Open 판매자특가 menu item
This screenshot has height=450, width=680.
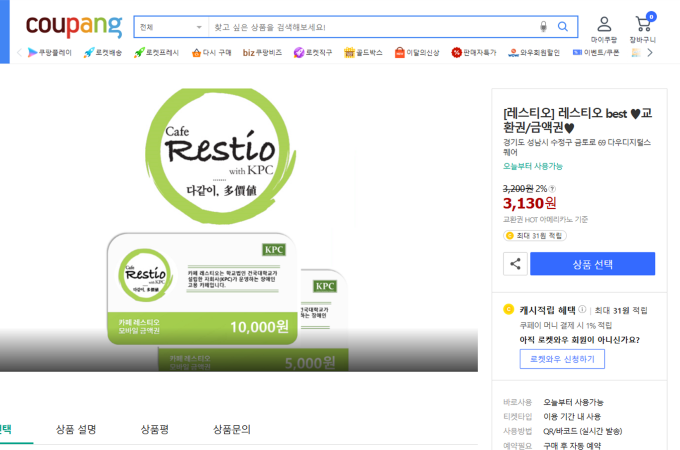(474, 52)
